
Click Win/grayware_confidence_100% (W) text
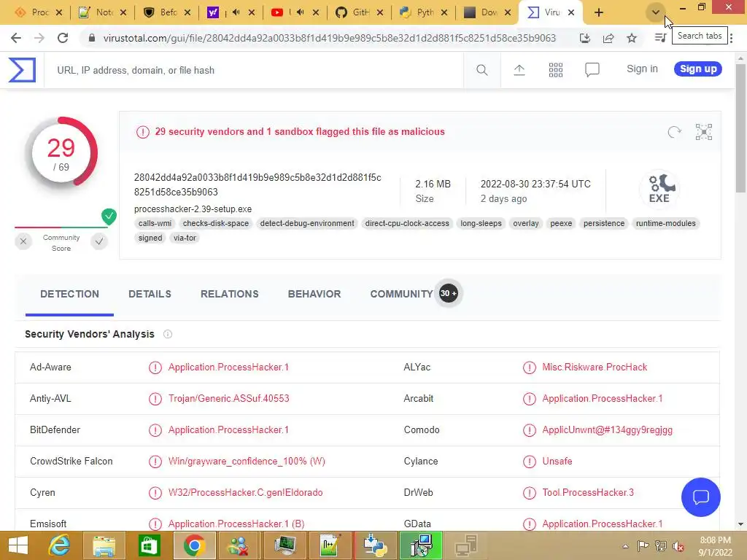[247, 462]
